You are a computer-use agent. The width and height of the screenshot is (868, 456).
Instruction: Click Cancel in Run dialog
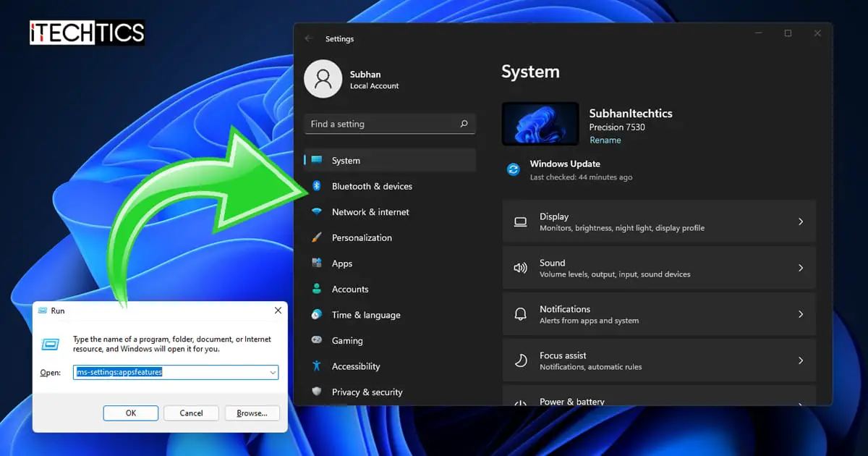[x=191, y=413]
